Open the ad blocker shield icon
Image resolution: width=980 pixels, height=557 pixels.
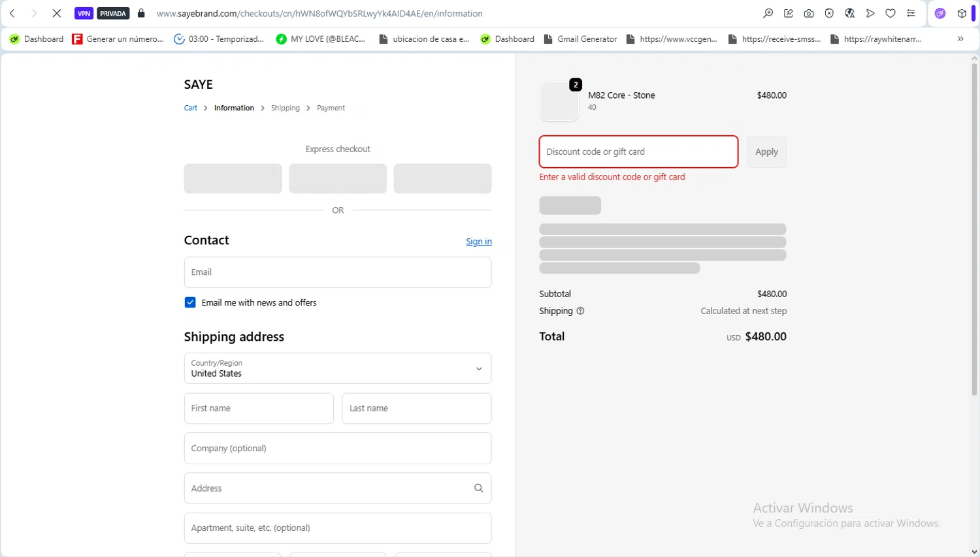(x=829, y=13)
